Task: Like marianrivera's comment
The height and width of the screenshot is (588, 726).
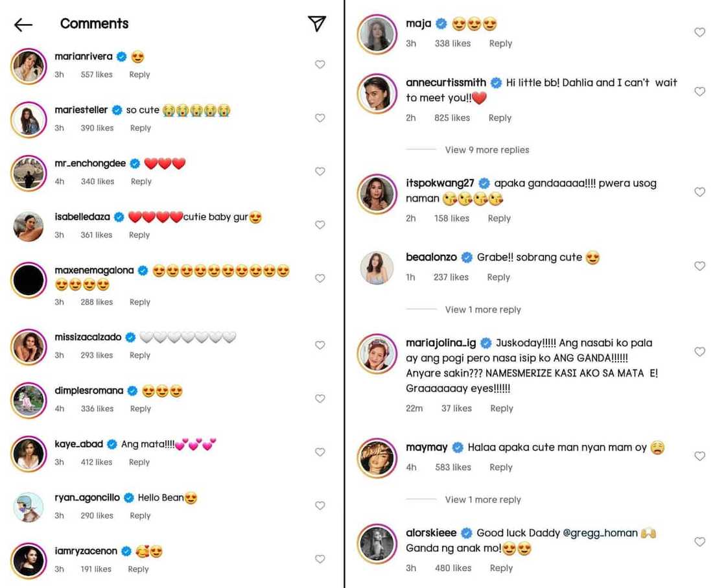Action: 320,64
